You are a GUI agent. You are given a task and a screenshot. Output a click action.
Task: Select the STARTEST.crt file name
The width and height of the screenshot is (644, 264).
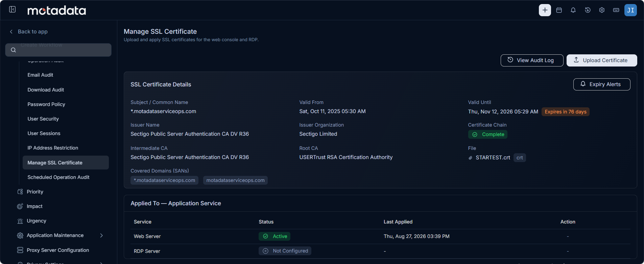pyautogui.click(x=493, y=158)
